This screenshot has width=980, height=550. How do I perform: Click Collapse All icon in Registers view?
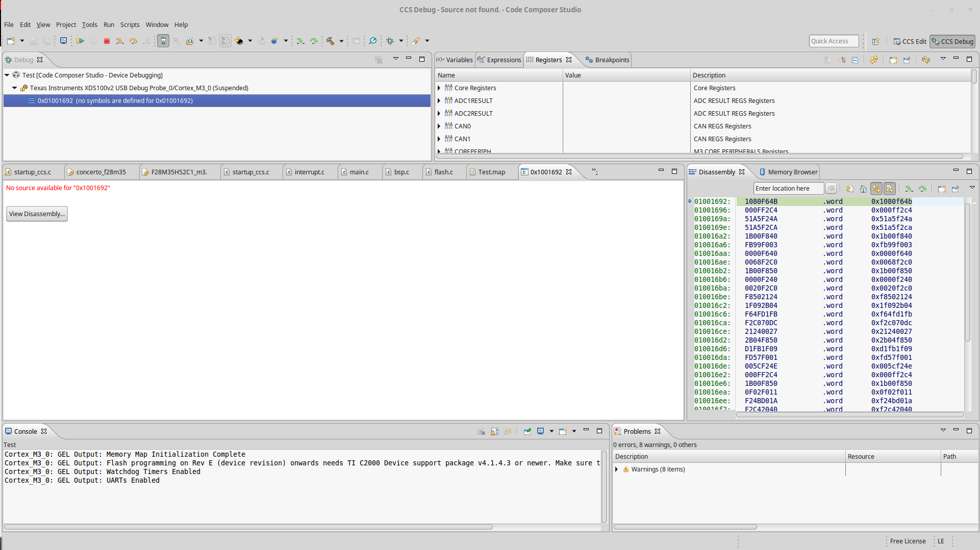click(855, 60)
